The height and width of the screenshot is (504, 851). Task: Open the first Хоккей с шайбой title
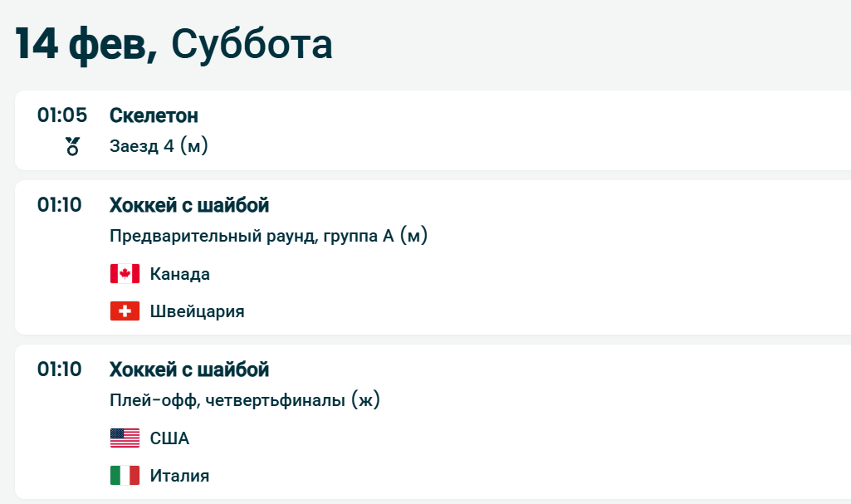[189, 205]
